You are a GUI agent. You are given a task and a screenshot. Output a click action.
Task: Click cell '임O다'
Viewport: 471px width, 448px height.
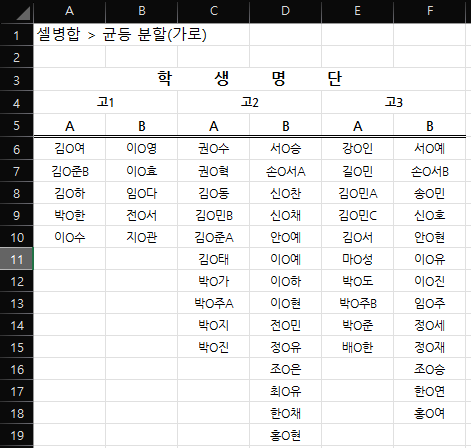click(142, 193)
